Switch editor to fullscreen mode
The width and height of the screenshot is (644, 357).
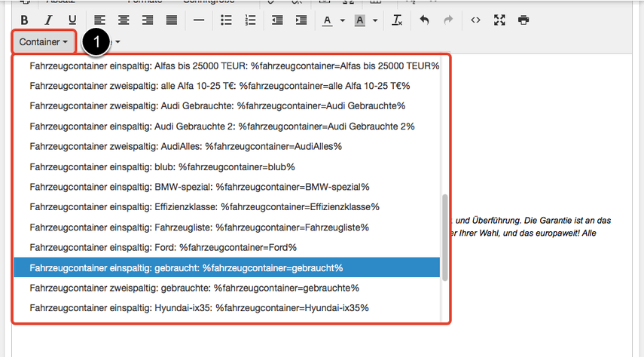click(499, 20)
